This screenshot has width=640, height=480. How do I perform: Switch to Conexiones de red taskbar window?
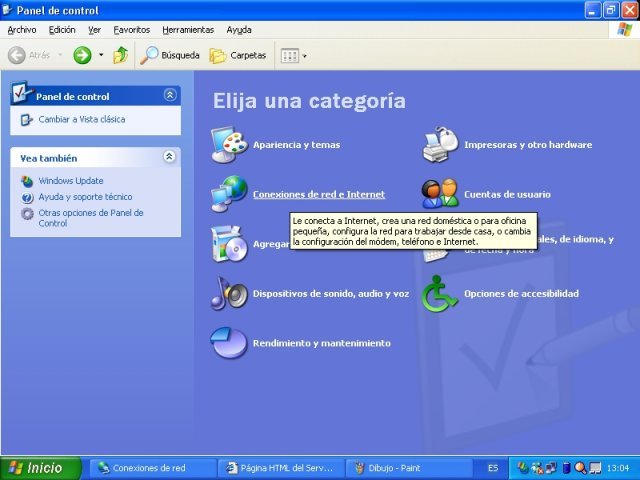153,468
